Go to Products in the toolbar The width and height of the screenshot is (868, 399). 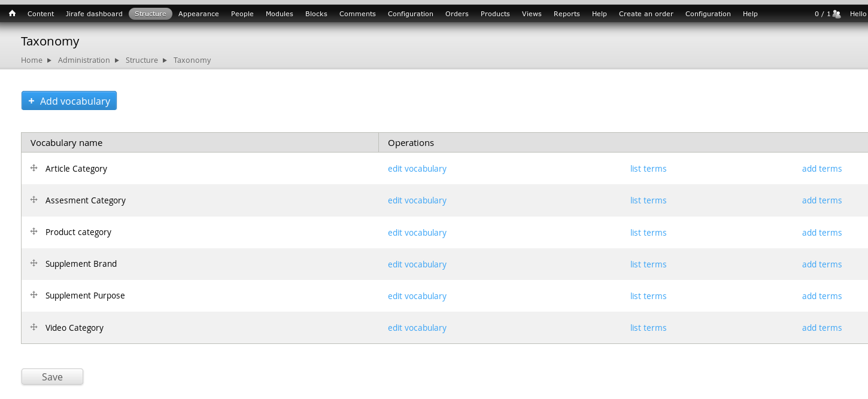[495, 14]
